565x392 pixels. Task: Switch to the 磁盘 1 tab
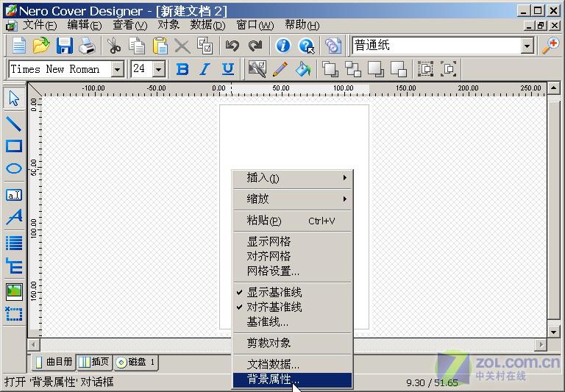[137, 362]
